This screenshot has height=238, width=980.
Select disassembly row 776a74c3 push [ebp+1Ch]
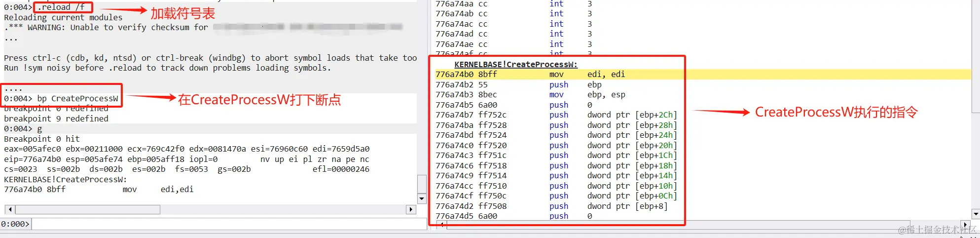[x=556, y=156]
